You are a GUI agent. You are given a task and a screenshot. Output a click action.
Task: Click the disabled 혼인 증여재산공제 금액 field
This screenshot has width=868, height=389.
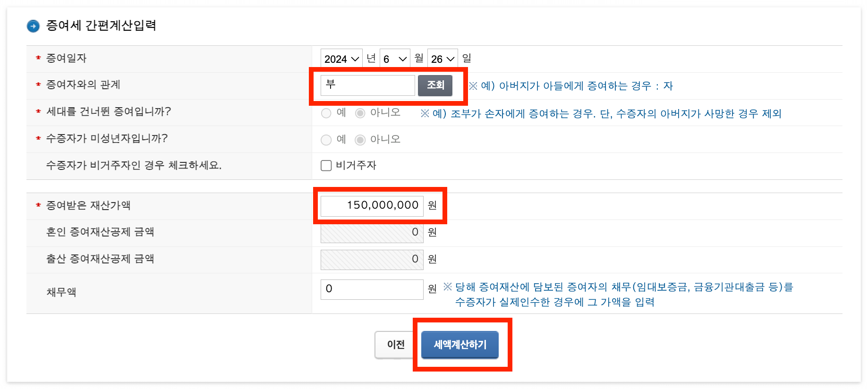(372, 232)
